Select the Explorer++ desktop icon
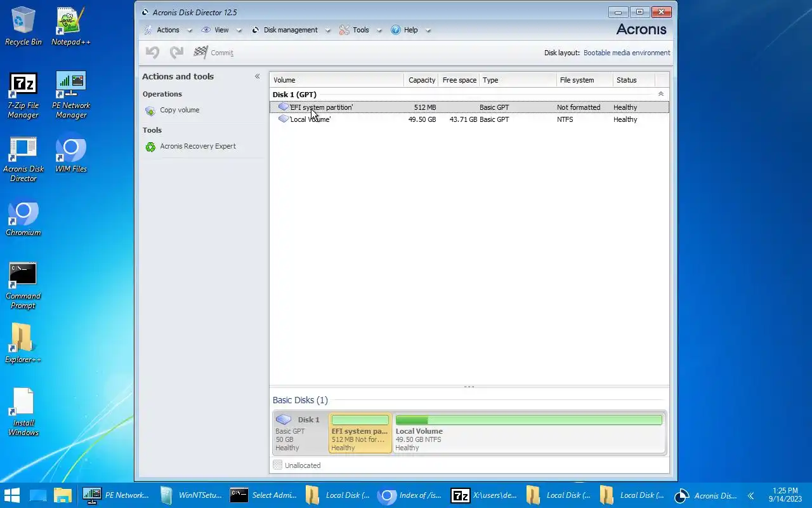The width and height of the screenshot is (812, 508). [23, 344]
